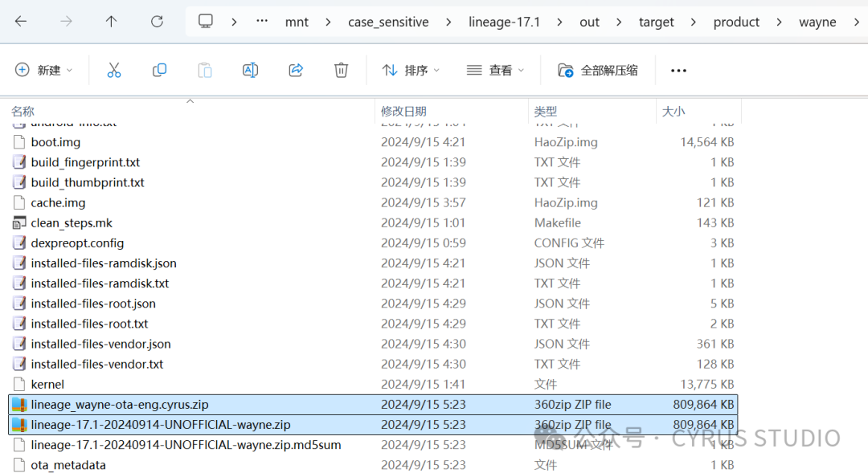Click the 14,564 KB size cell
The height and width of the screenshot is (473, 868).
pyautogui.click(x=707, y=142)
